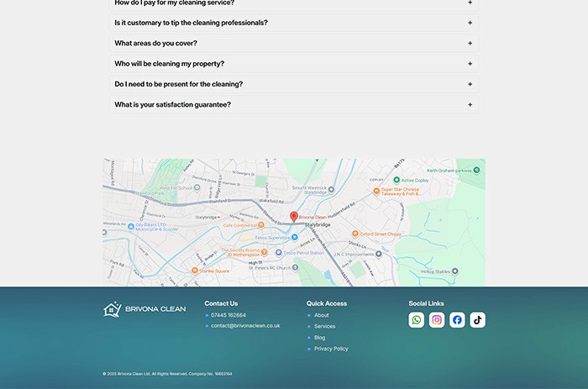This screenshot has height=389, width=588.
Task: Select Tesco Superstore marker on map
Action: (x=295, y=237)
